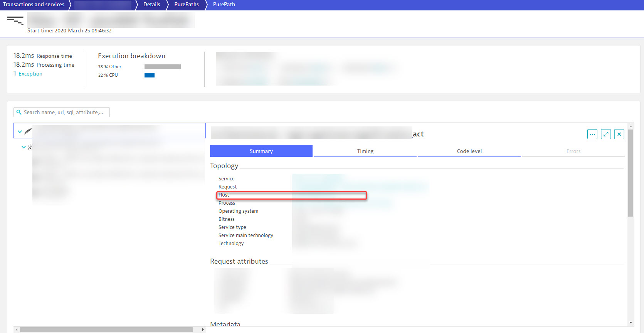644x333 pixels.
Task: Click the horizontal scrollbar's right arrow
Action: click(203, 330)
